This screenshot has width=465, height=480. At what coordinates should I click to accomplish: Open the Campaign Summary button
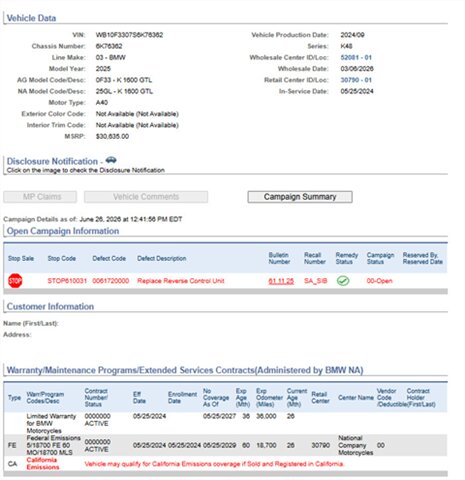coord(300,197)
